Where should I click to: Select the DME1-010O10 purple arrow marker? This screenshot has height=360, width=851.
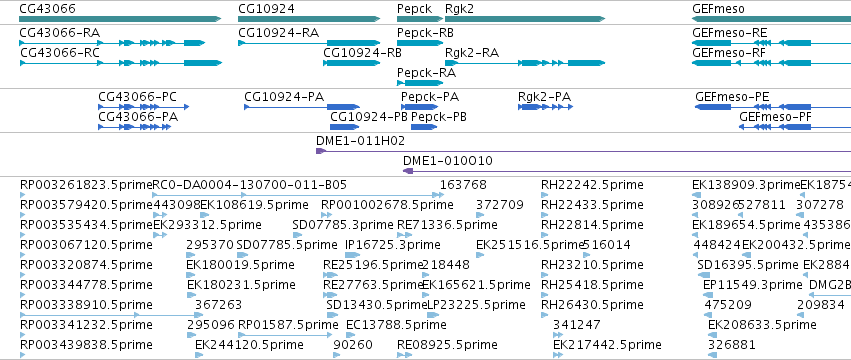coord(408,171)
